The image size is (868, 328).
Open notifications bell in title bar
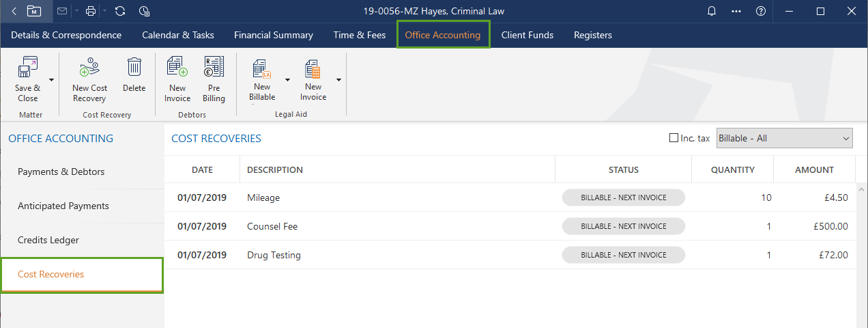pos(712,11)
